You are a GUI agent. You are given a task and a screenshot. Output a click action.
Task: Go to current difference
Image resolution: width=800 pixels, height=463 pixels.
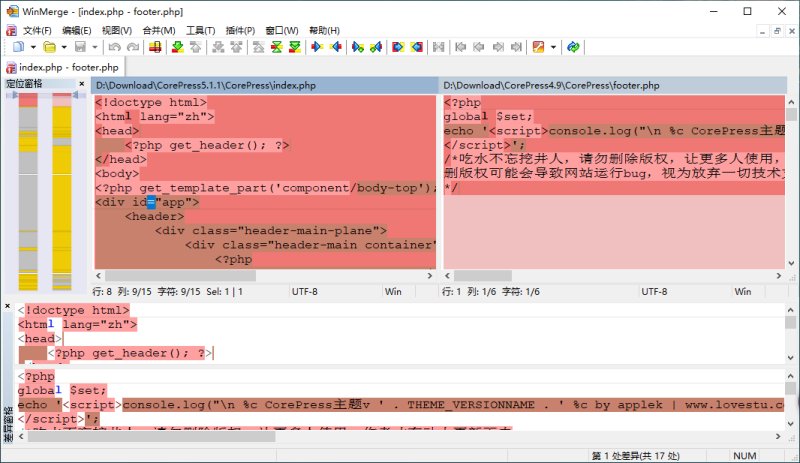(277, 47)
